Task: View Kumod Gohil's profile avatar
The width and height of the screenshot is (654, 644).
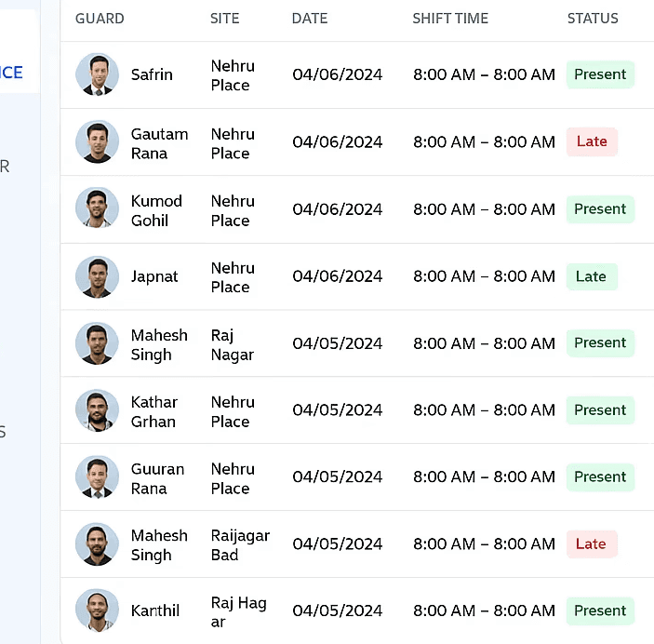Action: [x=97, y=208]
